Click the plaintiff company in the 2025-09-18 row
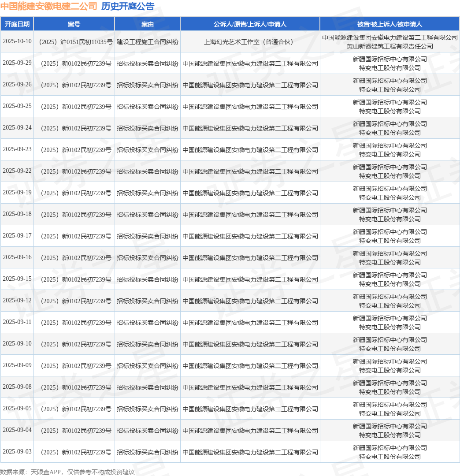The image size is (460, 476). 250,214
